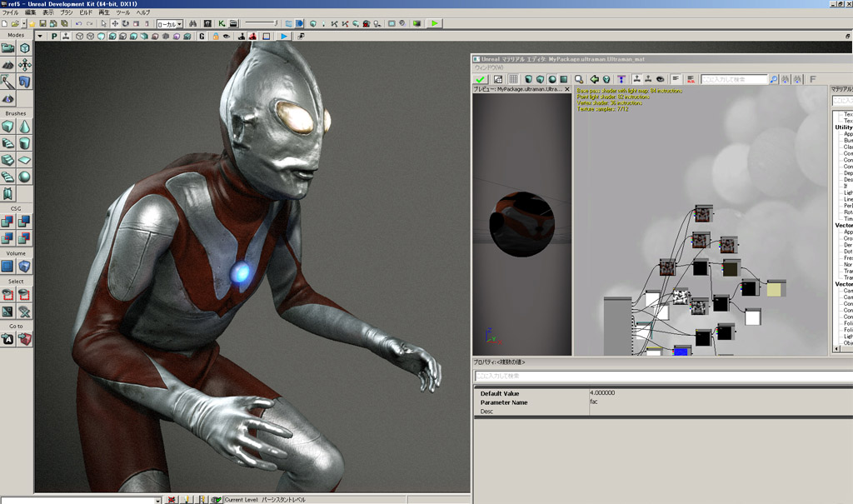Click the material preview sphere

(x=521, y=224)
